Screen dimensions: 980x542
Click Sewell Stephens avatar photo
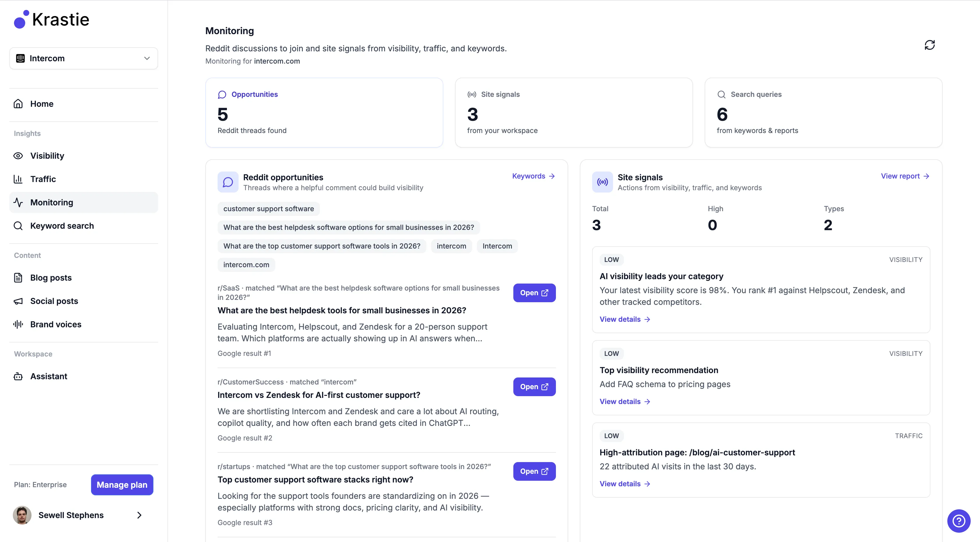pyautogui.click(x=22, y=515)
